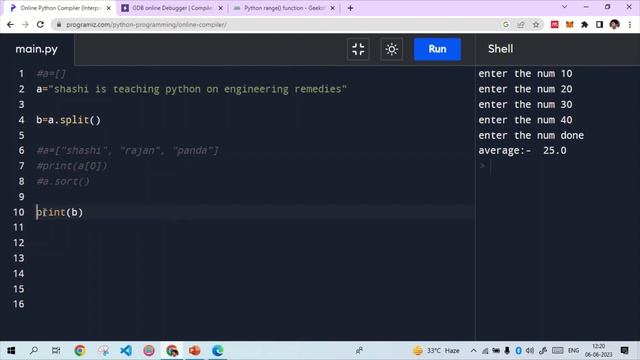640x360 pixels.
Task: Click 'enter the num 10' output line
Action: (525, 73)
